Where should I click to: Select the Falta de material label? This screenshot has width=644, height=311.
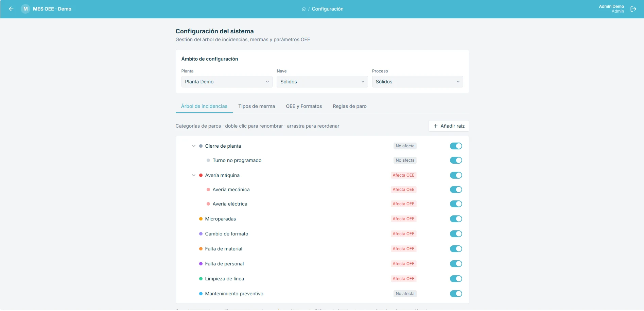pos(224,249)
